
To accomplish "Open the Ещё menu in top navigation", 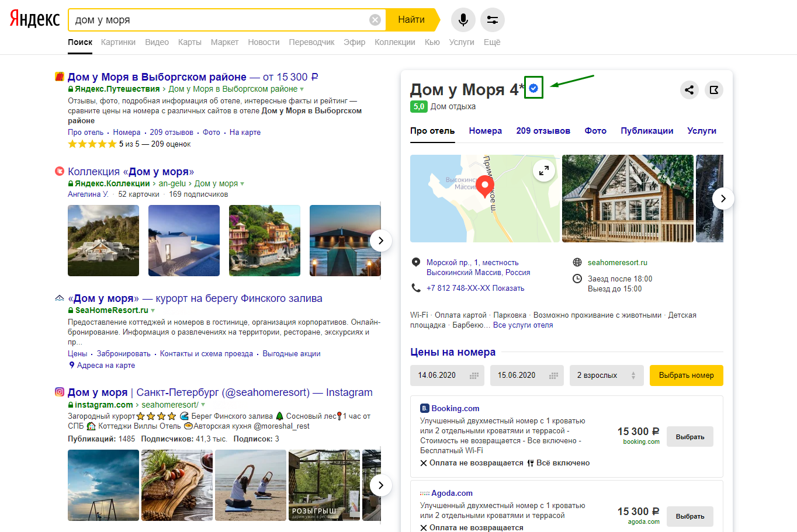I will (x=492, y=42).
